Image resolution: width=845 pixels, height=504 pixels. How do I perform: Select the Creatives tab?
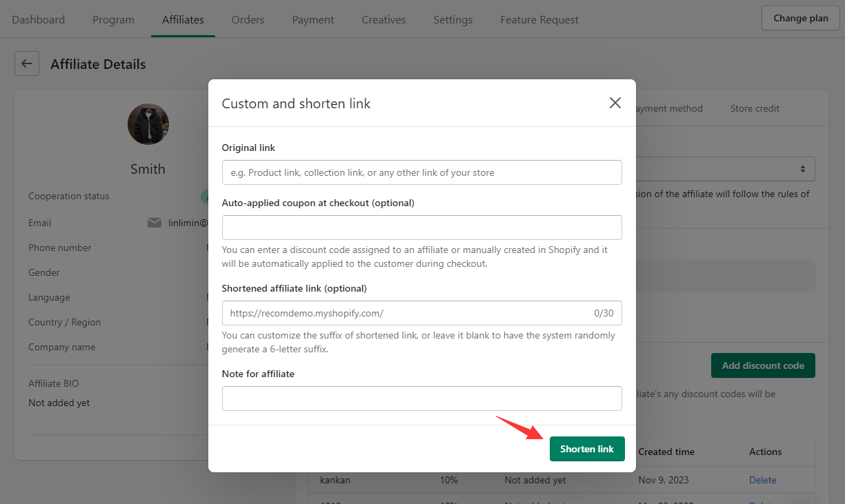(384, 19)
